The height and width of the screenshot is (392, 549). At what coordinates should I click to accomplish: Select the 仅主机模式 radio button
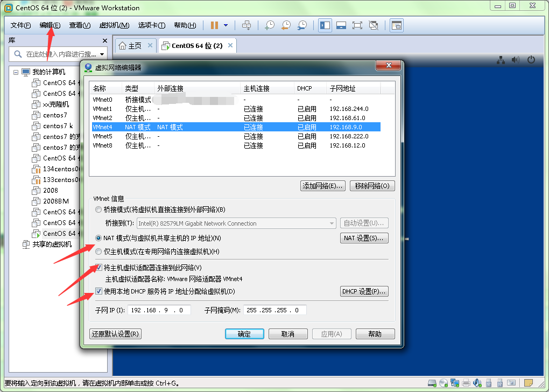tap(98, 251)
